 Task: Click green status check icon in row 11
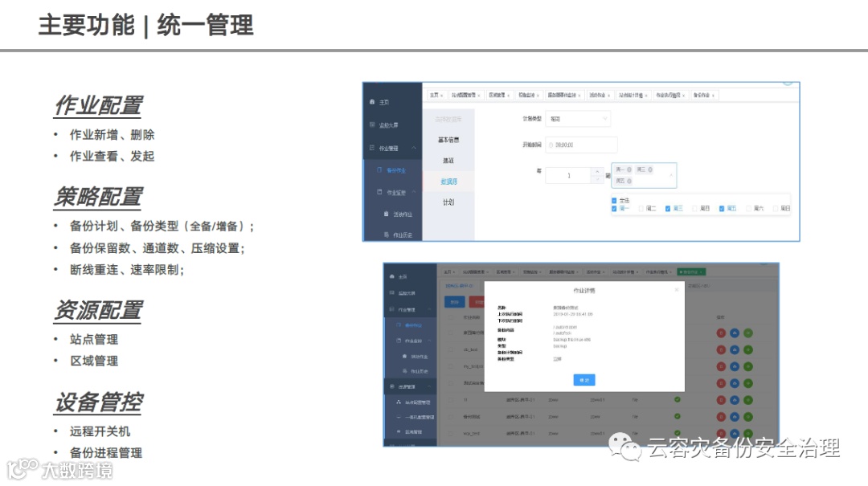click(x=677, y=399)
